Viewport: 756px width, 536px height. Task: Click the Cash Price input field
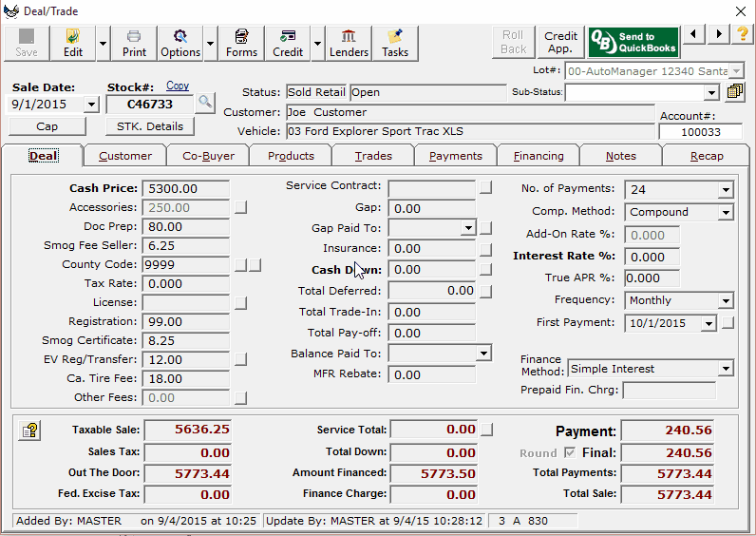pyautogui.click(x=185, y=189)
